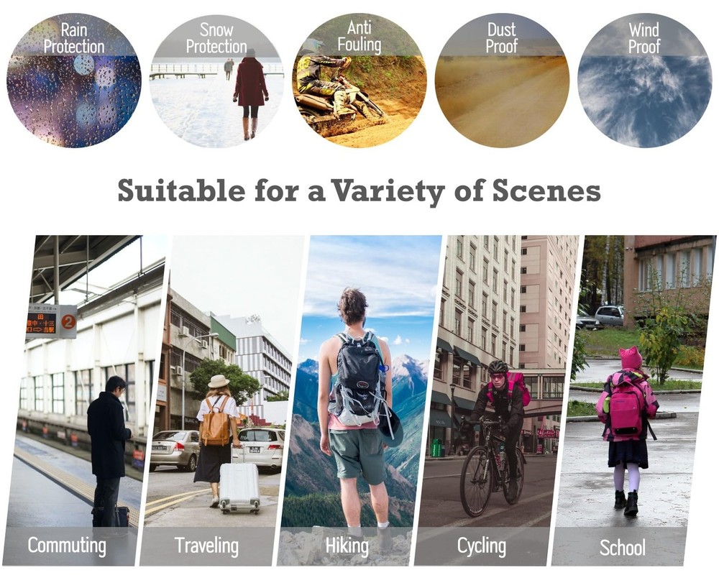Click the 'Suitable for a Variety of Scenes' heading

[359, 190]
